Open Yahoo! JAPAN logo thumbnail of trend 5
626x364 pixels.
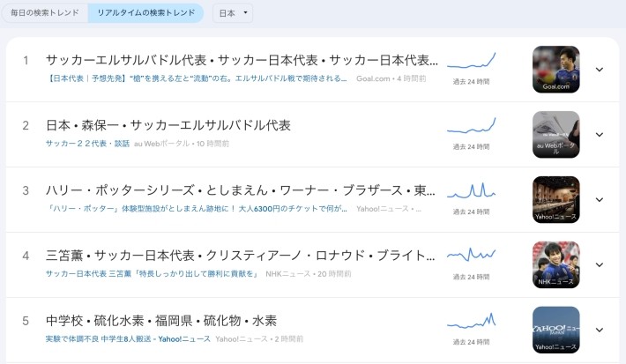(x=556, y=330)
